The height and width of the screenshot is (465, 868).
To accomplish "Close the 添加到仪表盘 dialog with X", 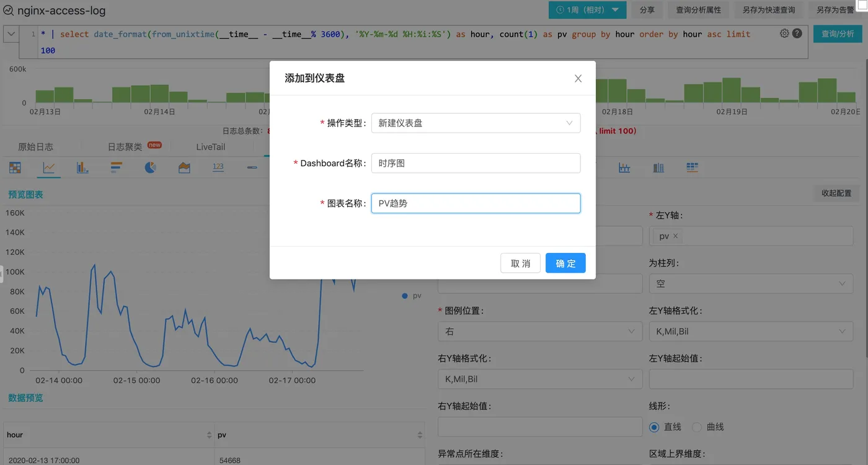I will (578, 78).
